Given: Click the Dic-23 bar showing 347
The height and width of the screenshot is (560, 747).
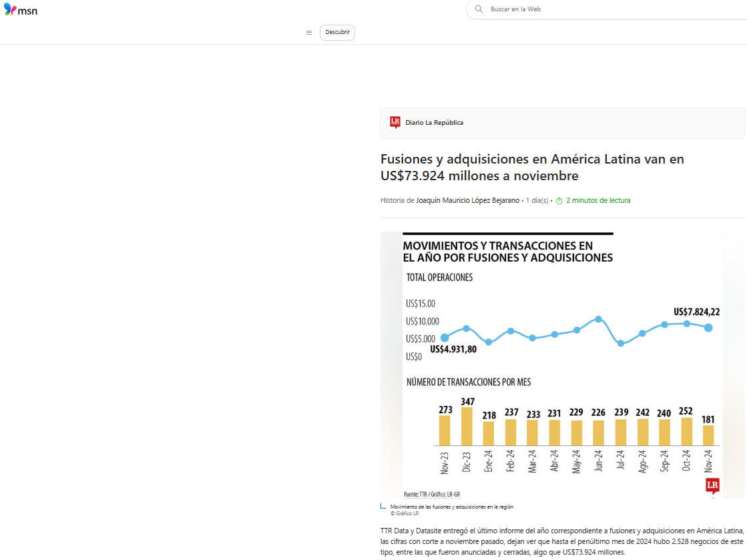Looking at the screenshot, I should (x=467, y=426).
